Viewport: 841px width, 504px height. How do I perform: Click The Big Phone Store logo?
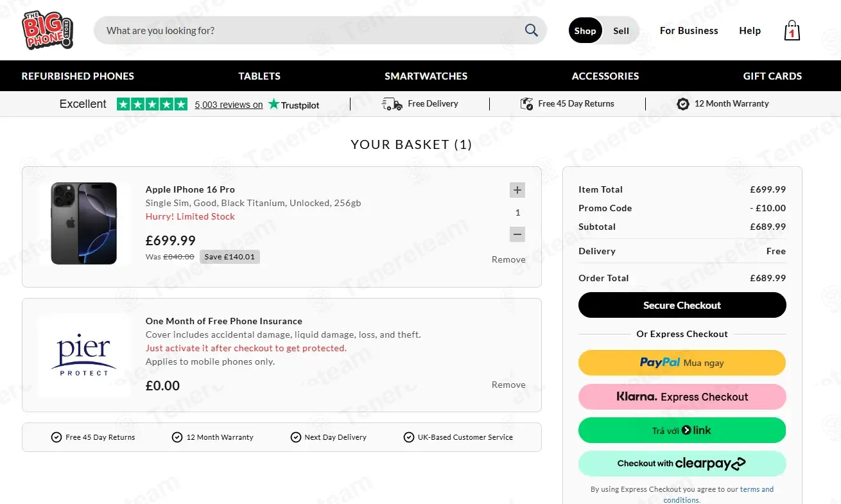pyautogui.click(x=48, y=30)
